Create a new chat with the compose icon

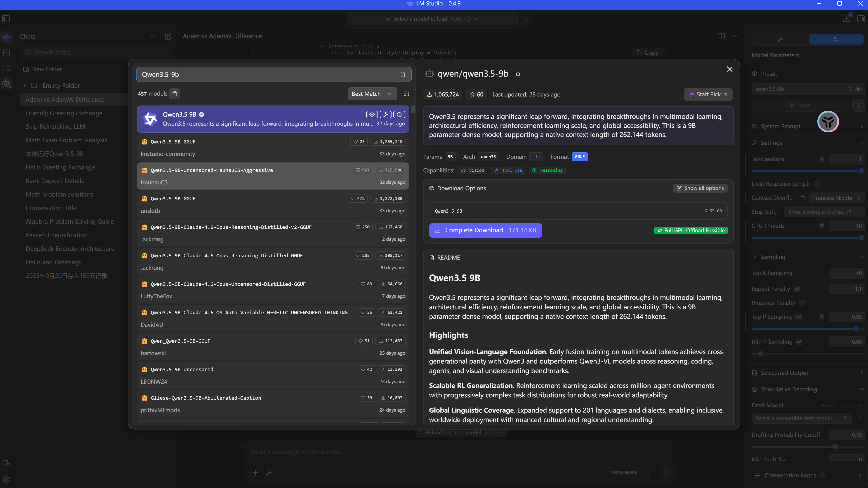point(168,36)
